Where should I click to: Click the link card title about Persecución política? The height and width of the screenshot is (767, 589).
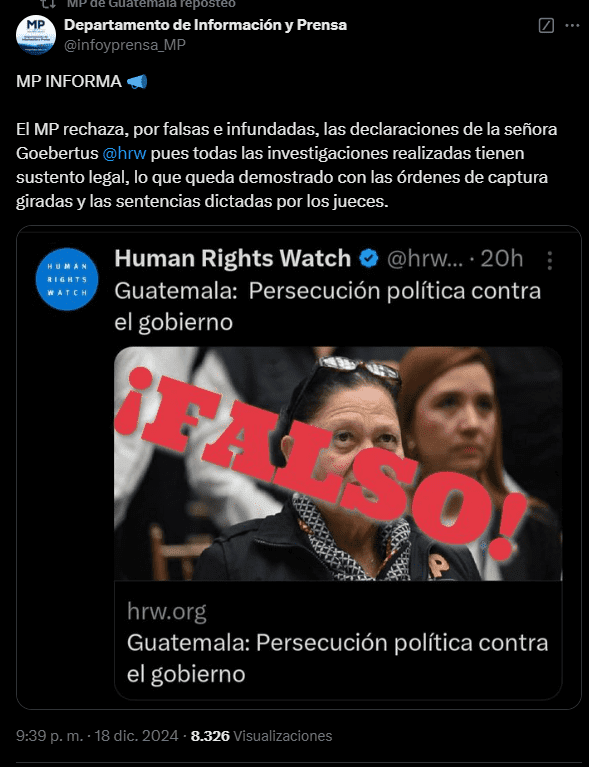338,658
